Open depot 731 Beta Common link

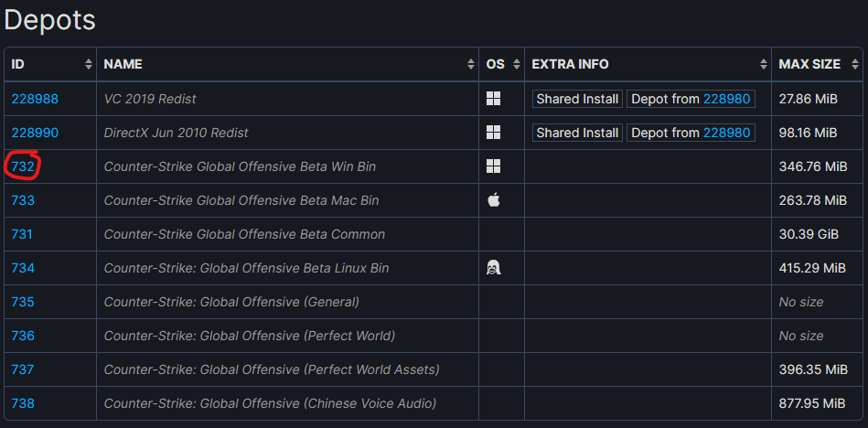pos(22,234)
